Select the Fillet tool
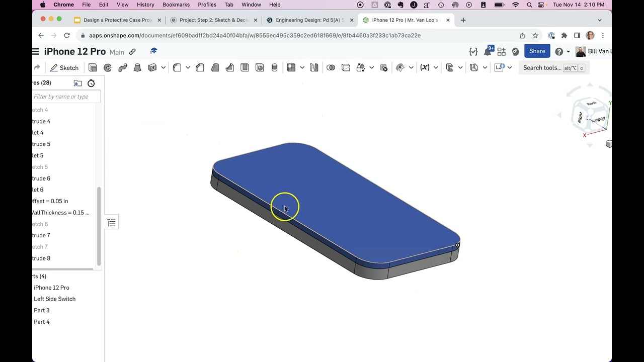 (x=177, y=67)
